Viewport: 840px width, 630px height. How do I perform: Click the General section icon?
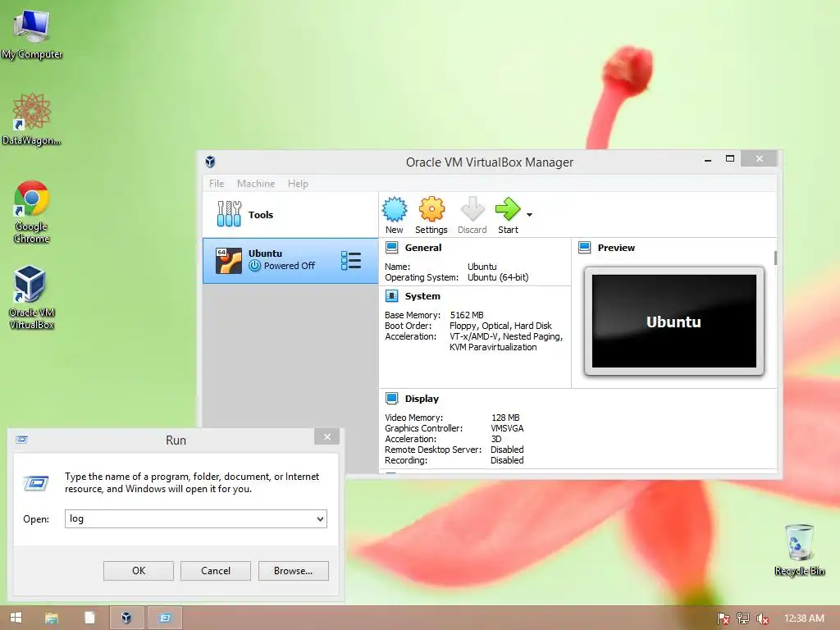point(392,248)
